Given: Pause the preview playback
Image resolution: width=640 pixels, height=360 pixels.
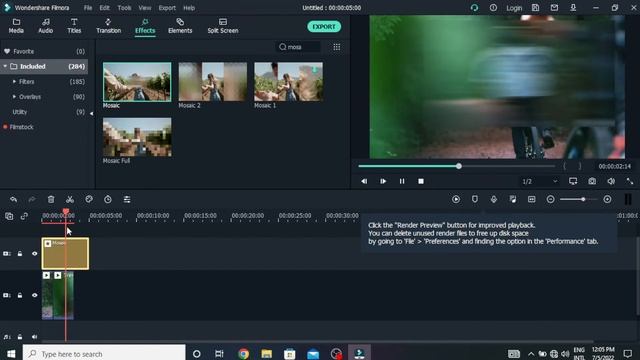Looking at the screenshot, I should 402,181.
